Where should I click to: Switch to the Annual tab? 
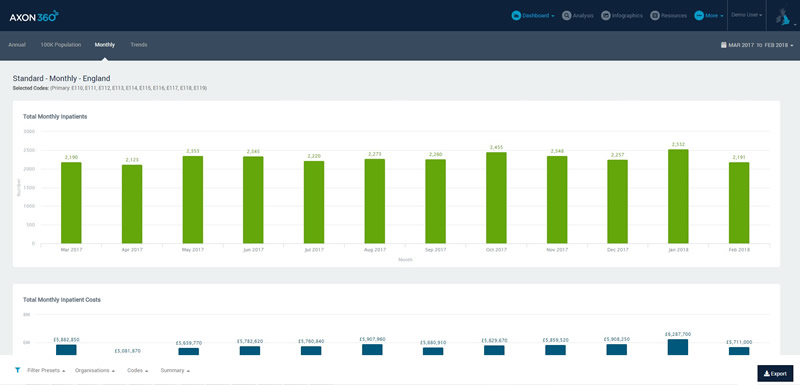[x=17, y=45]
